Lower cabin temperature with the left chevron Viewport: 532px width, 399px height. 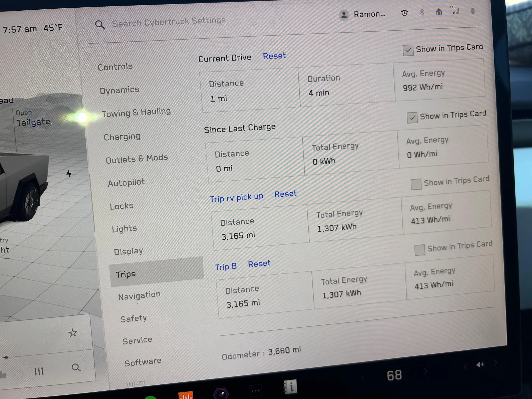[x=363, y=378]
